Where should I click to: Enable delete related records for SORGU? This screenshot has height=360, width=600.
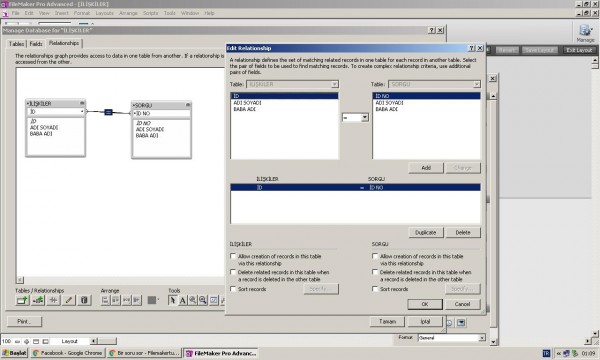point(375,272)
